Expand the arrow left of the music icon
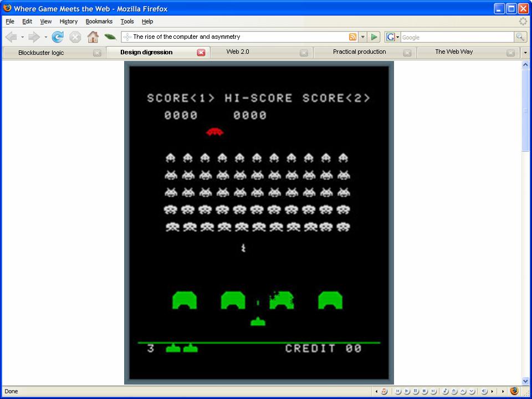The image size is (532, 399). 376,392
